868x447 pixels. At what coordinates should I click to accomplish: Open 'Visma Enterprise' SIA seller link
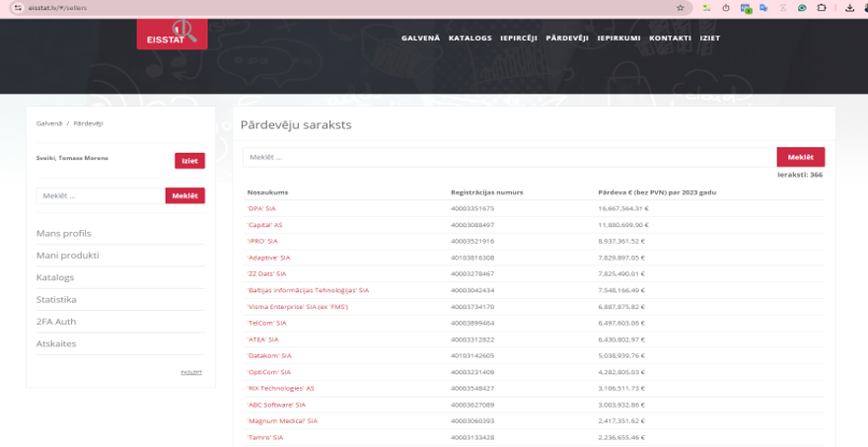tap(298, 307)
